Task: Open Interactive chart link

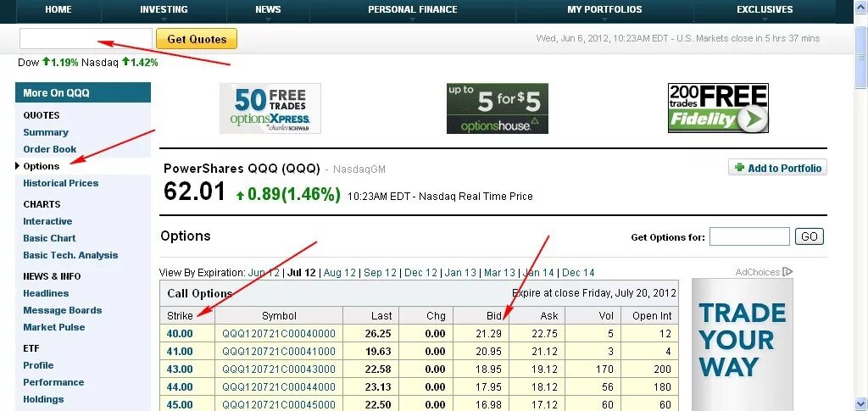Action: [47, 221]
